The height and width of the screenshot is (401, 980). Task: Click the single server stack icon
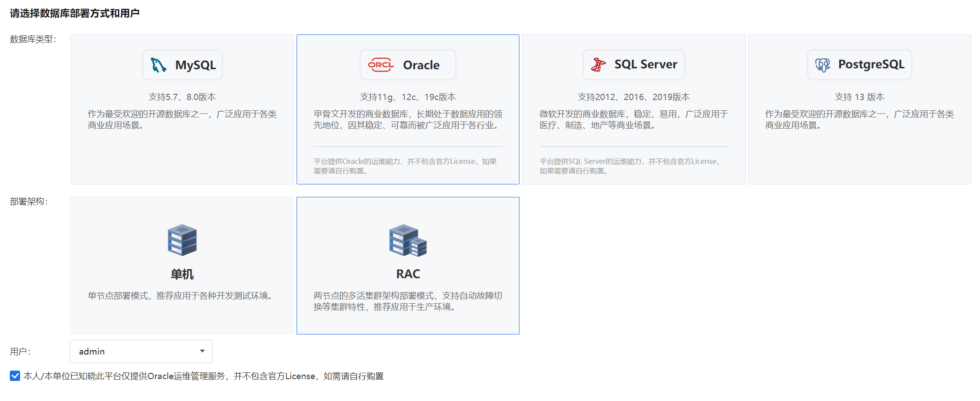(182, 240)
